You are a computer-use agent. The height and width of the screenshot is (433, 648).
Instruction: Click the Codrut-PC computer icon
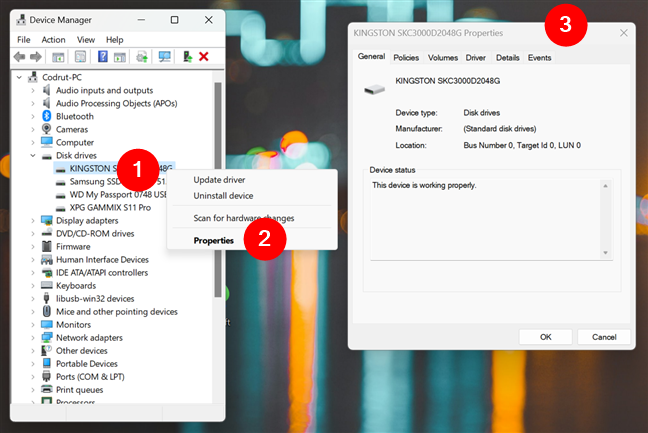pyautogui.click(x=33, y=77)
